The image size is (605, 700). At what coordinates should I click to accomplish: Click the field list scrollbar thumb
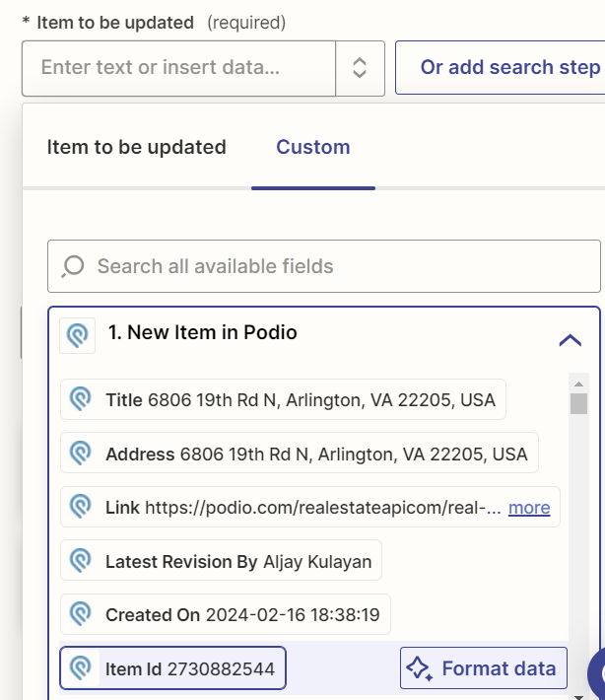[578, 403]
